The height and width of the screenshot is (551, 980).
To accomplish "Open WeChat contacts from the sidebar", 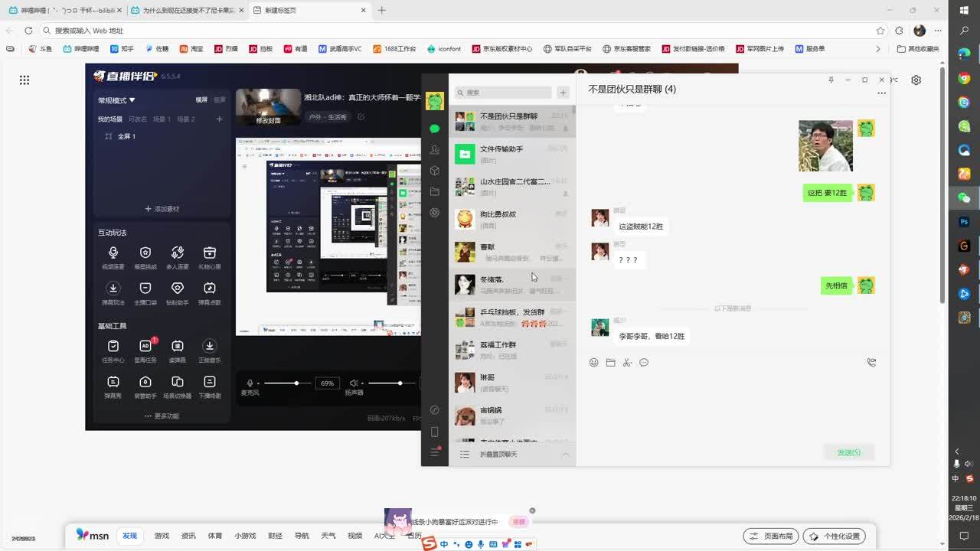I will (434, 150).
